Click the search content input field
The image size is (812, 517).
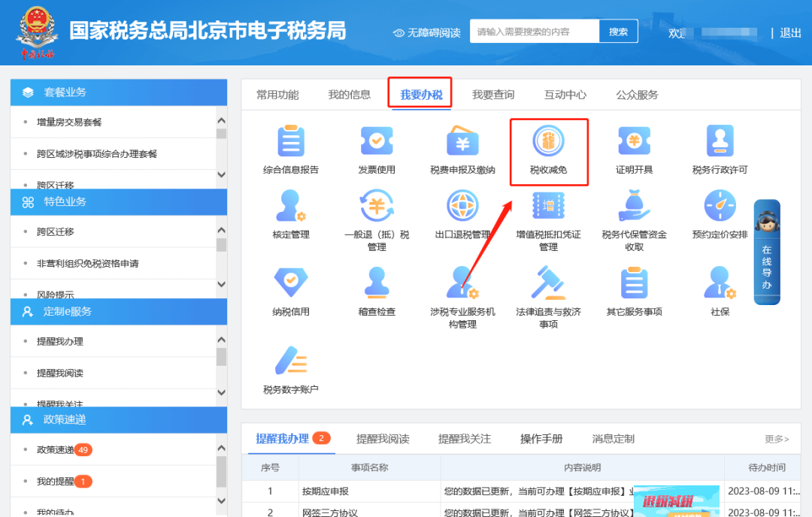pyautogui.click(x=535, y=32)
